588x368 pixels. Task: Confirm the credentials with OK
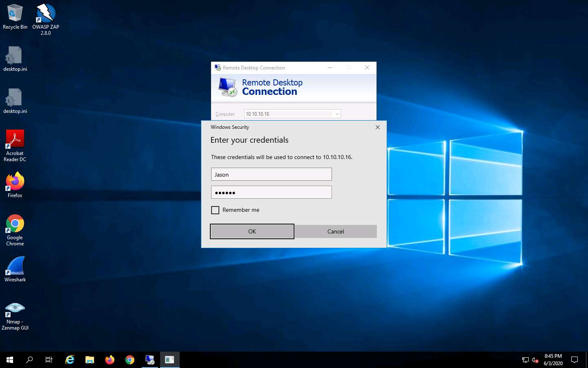(x=252, y=231)
